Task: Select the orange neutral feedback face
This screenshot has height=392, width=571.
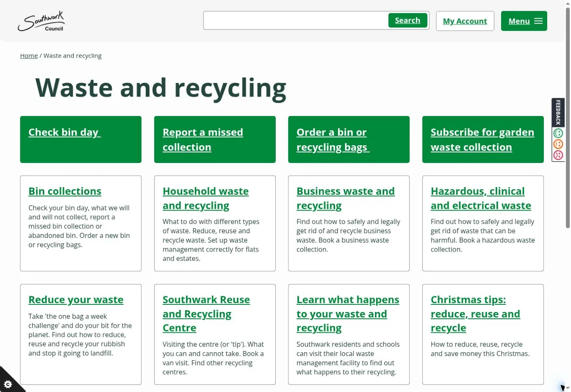Action: [x=558, y=144]
